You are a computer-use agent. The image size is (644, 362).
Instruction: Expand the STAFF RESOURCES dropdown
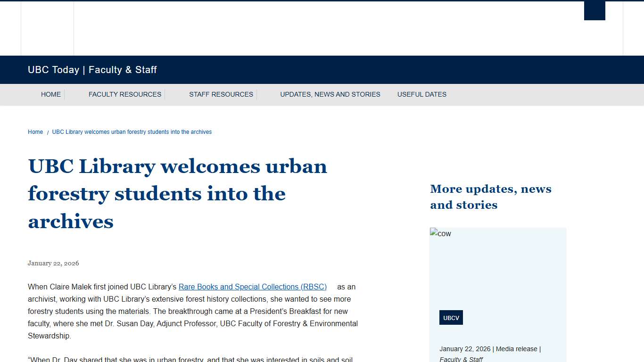221,94
